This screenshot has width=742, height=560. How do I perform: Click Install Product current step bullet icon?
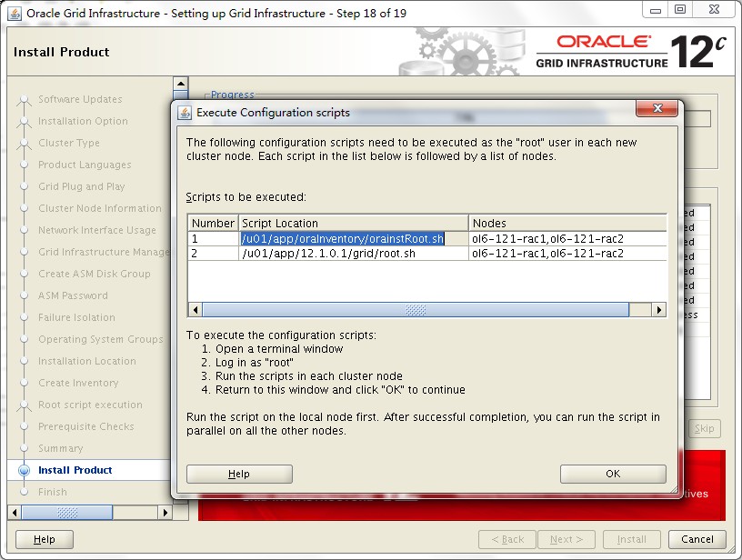(x=24, y=470)
